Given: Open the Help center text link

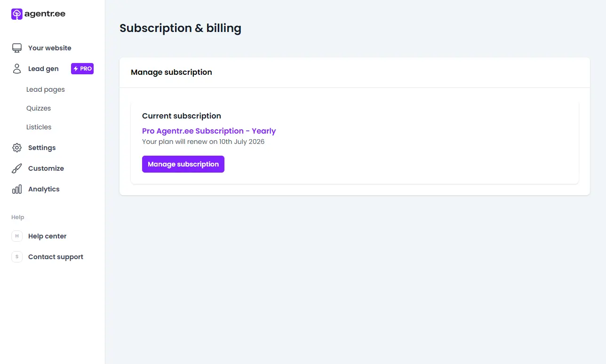Looking at the screenshot, I should click(x=48, y=236).
